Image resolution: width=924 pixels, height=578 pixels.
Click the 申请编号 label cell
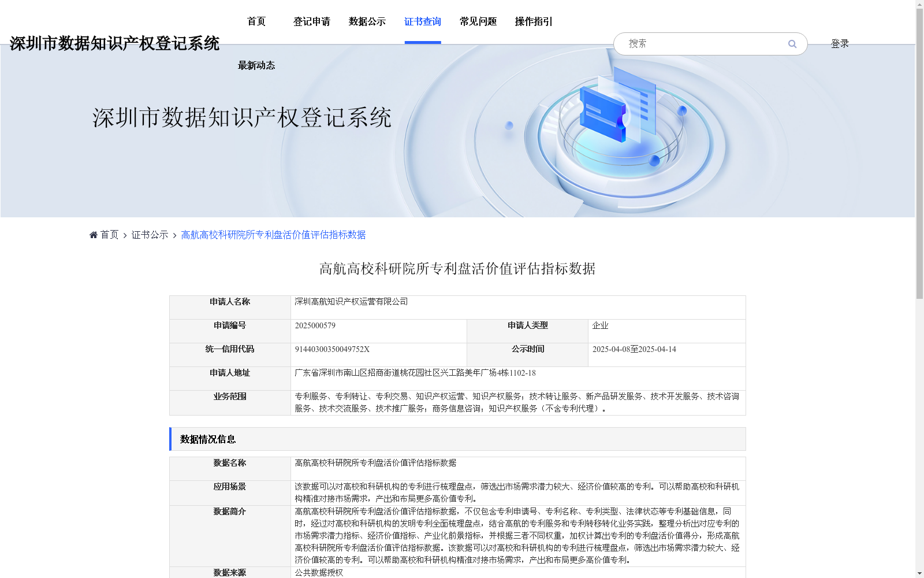230,331
